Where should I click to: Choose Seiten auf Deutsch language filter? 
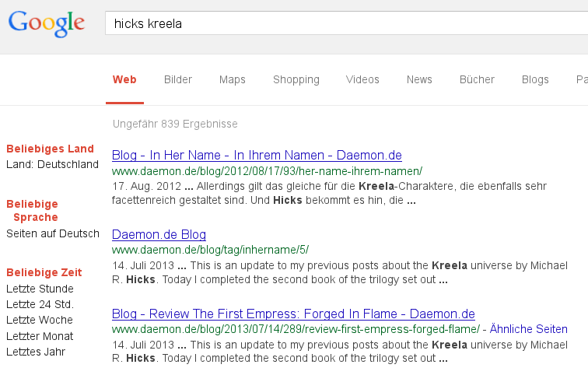click(x=53, y=233)
